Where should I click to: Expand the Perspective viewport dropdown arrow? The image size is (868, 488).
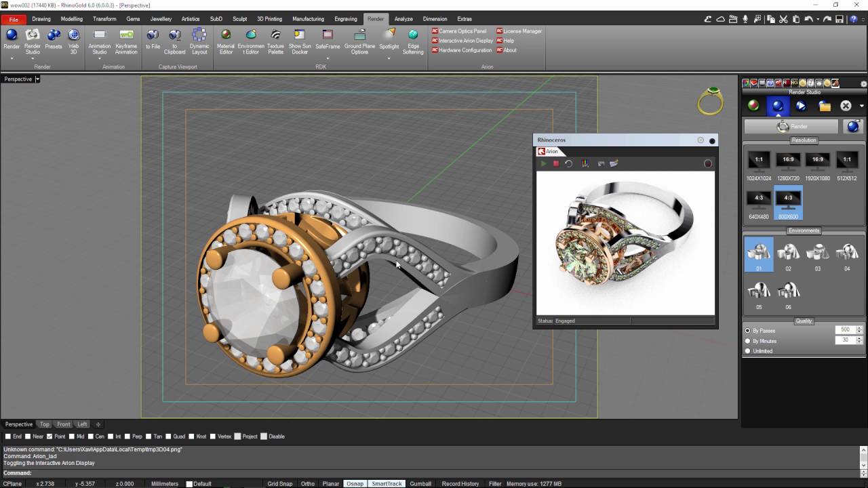[37, 79]
